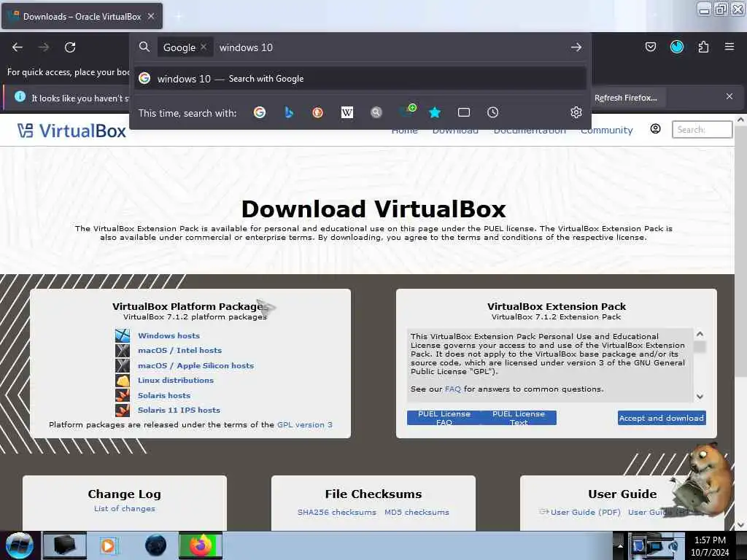Open the FAQ link in the license text

452,389
